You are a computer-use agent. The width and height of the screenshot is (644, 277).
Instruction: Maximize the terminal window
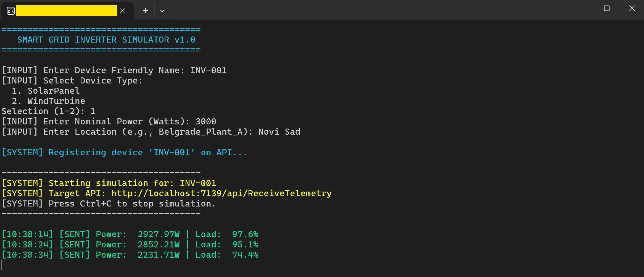[606, 9]
